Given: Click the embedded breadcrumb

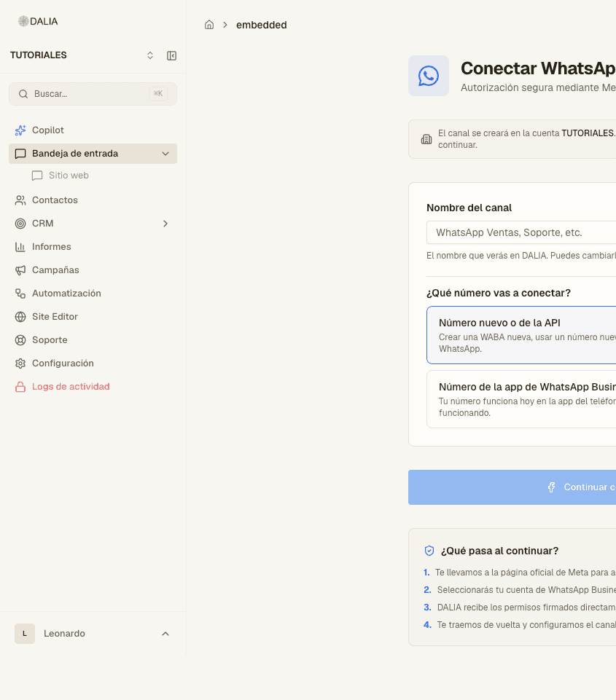Looking at the screenshot, I should pyautogui.click(x=261, y=25).
